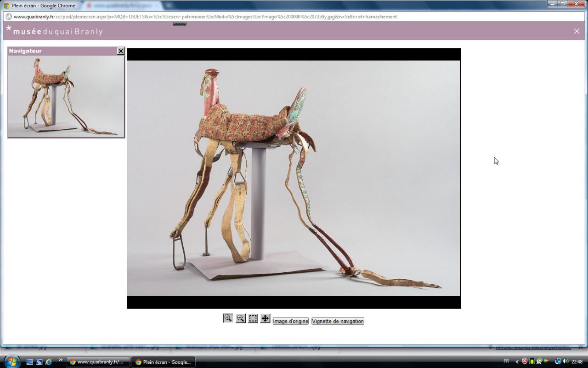Screen dimensions: 588x368
Task: Launch Internet Explorer from quick launch
Action: click(49, 362)
